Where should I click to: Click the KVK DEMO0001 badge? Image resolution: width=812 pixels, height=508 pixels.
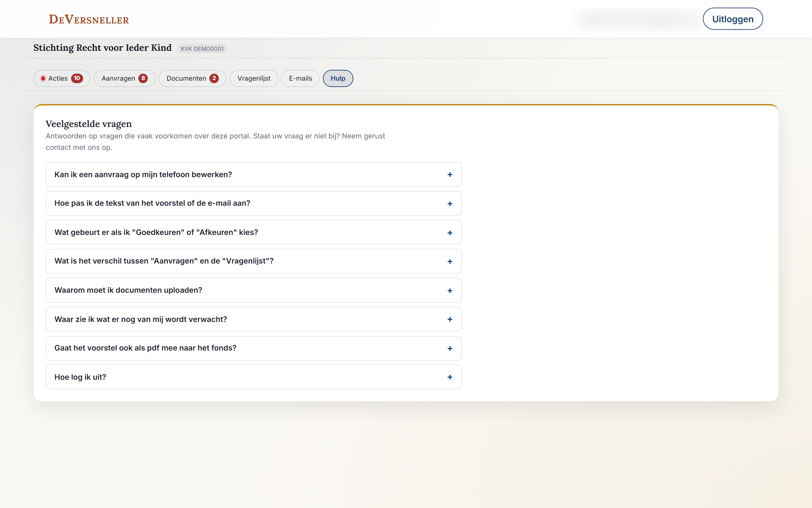(202, 49)
